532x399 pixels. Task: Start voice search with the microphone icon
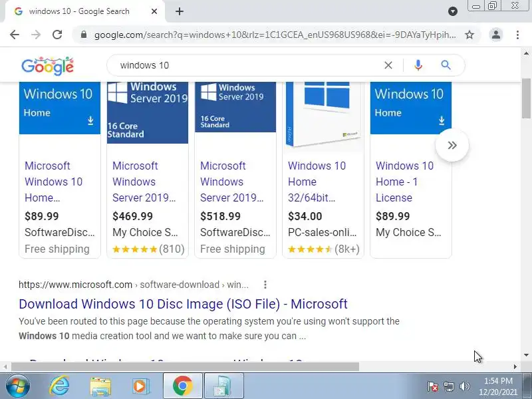tap(418, 65)
